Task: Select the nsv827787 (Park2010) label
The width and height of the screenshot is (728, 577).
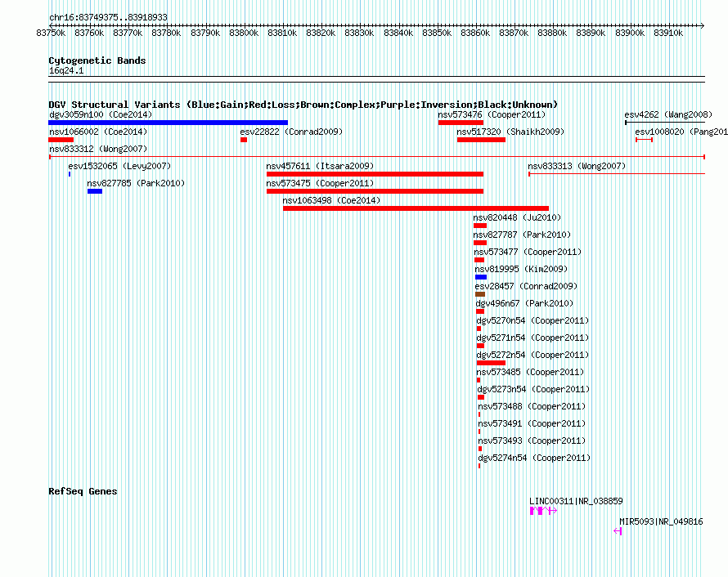Action: pyautogui.click(x=522, y=235)
